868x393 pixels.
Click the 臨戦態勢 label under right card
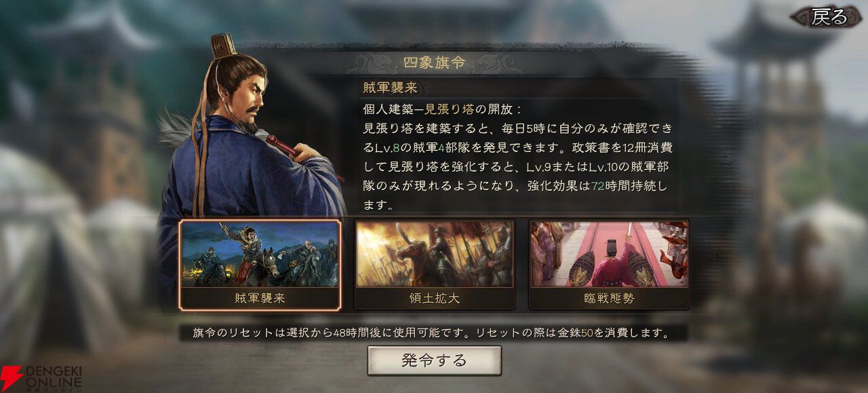click(x=608, y=298)
